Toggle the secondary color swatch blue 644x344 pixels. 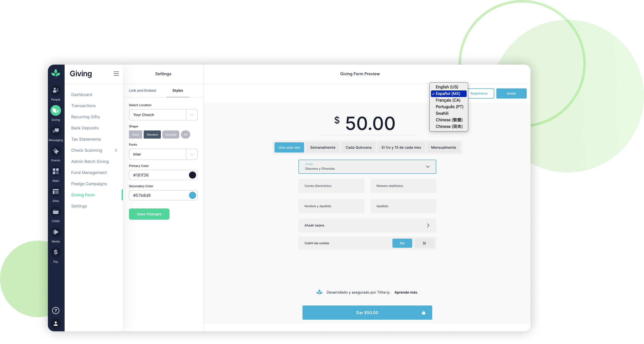192,195
